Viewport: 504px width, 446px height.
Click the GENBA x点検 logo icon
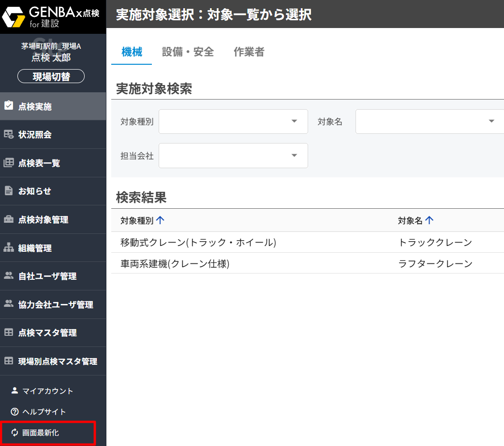[14, 17]
